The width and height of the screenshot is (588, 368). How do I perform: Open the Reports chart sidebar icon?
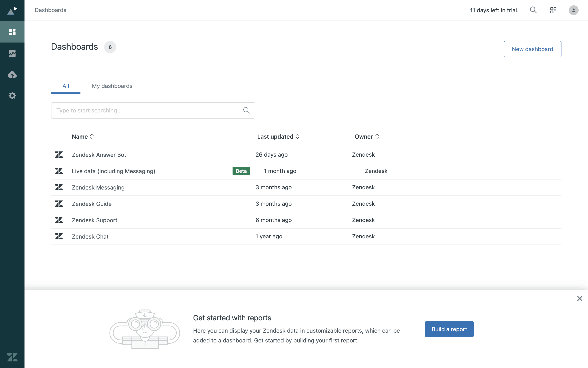point(12,53)
